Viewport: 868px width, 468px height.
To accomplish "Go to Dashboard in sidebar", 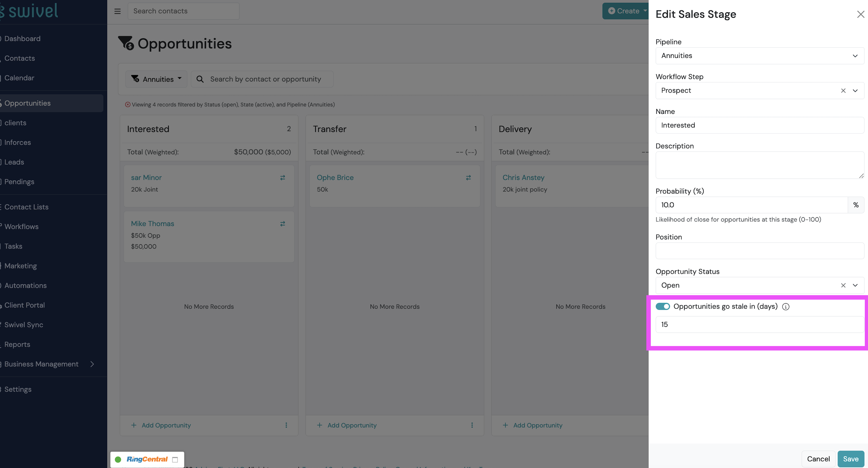I will [x=22, y=38].
